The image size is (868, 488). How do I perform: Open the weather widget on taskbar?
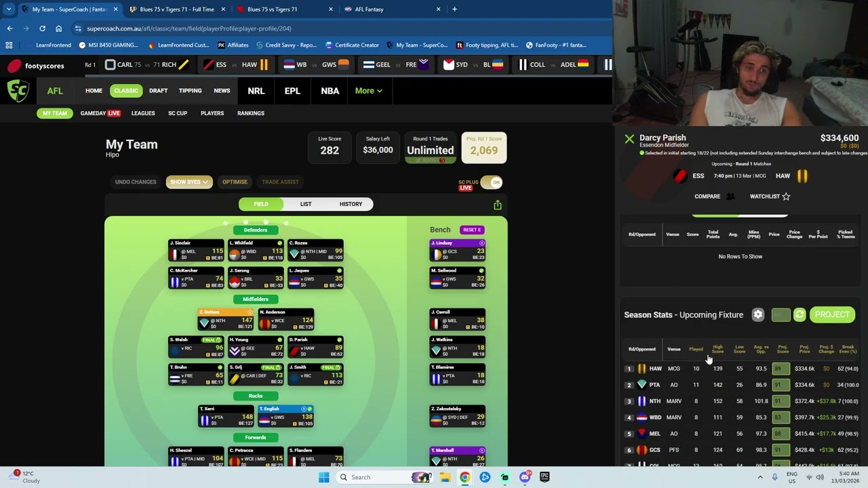(x=23, y=477)
